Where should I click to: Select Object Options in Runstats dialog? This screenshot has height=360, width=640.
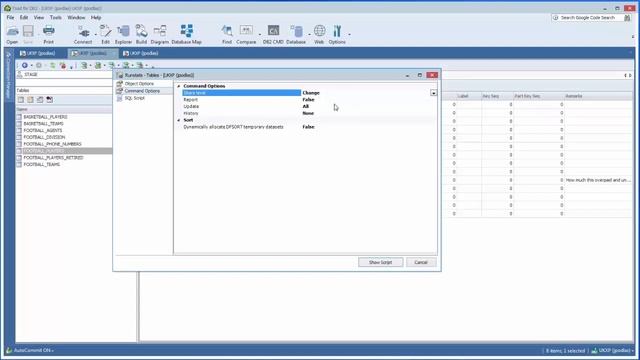pos(139,84)
